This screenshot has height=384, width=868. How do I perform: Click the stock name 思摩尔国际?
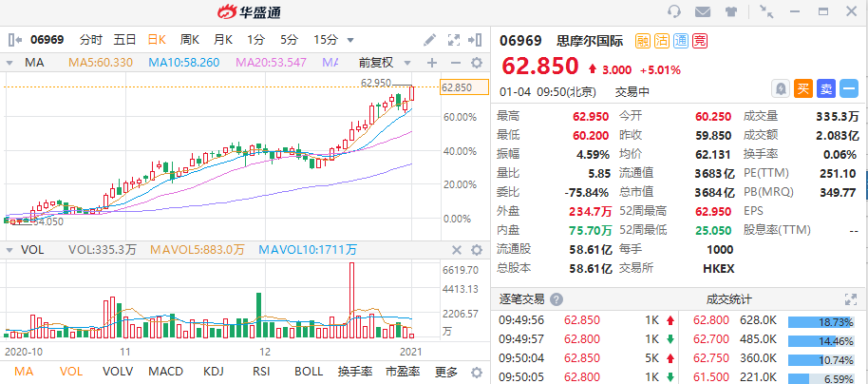(590, 41)
